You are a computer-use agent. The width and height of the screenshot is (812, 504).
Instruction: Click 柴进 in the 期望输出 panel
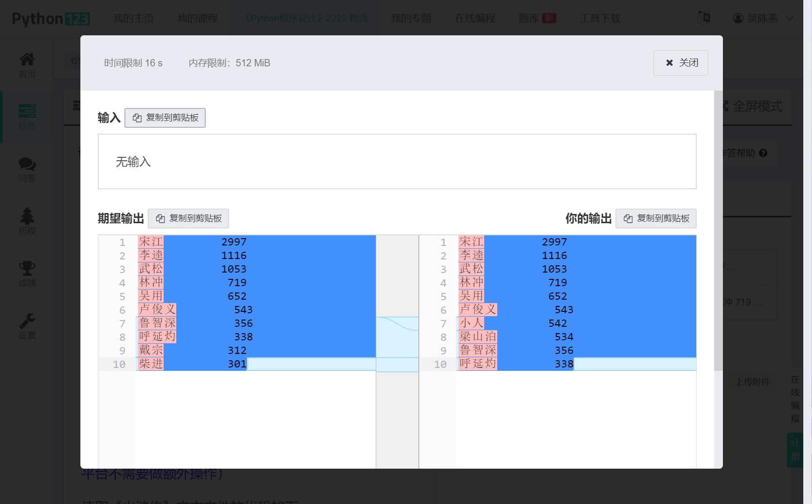tap(151, 364)
